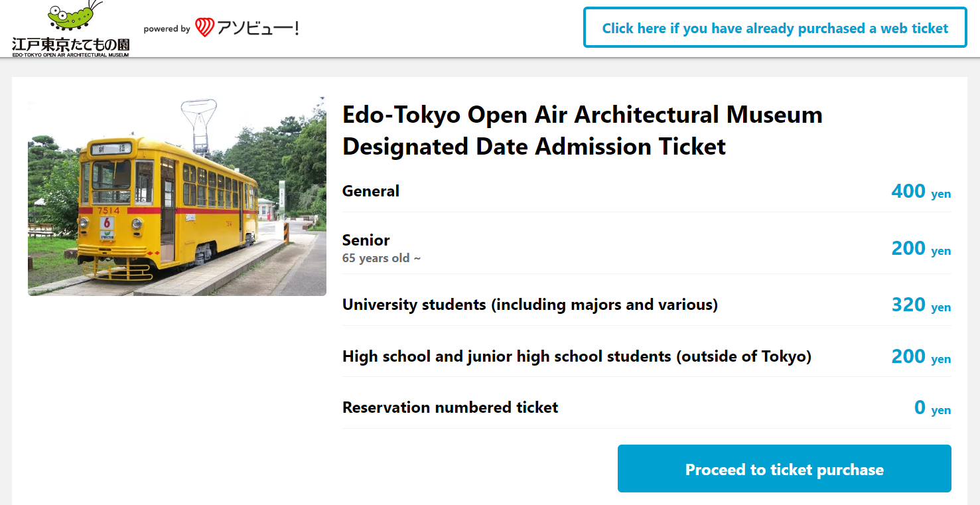This screenshot has height=505, width=980.
Task: Click the 400 yen General price
Action: [x=921, y=191]
